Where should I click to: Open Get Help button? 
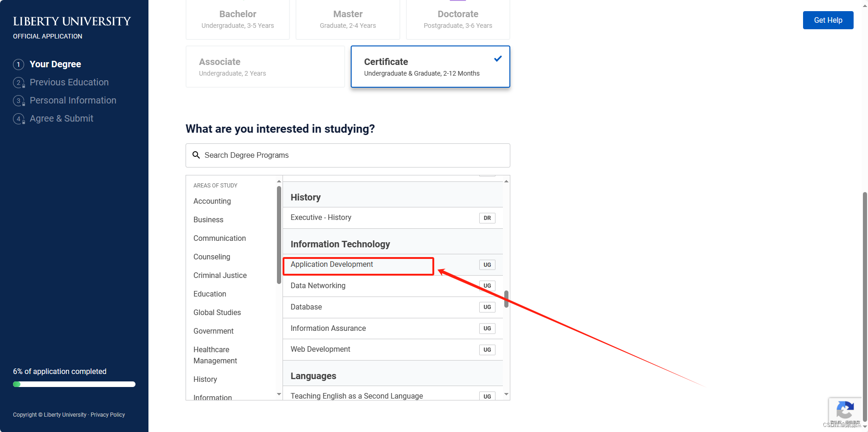(828, 20)
